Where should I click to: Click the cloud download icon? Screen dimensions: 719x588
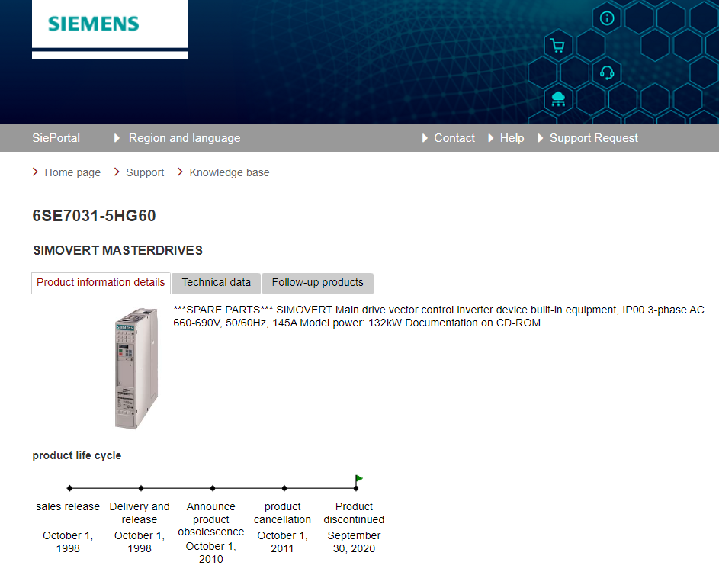click(558, 98)
